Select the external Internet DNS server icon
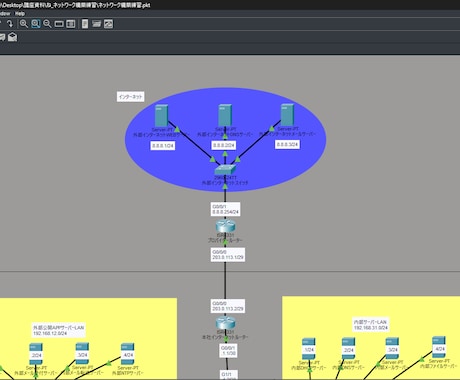Viewport: 460px width, 380px height. tap(225, 115)
